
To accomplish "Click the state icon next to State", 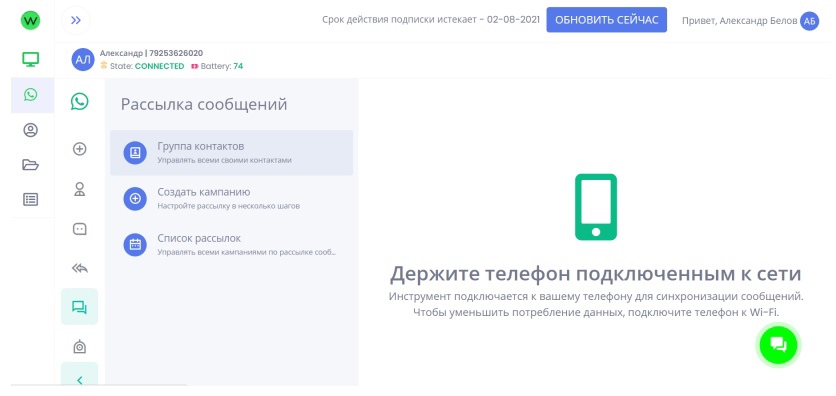I will tap(104, 66).
